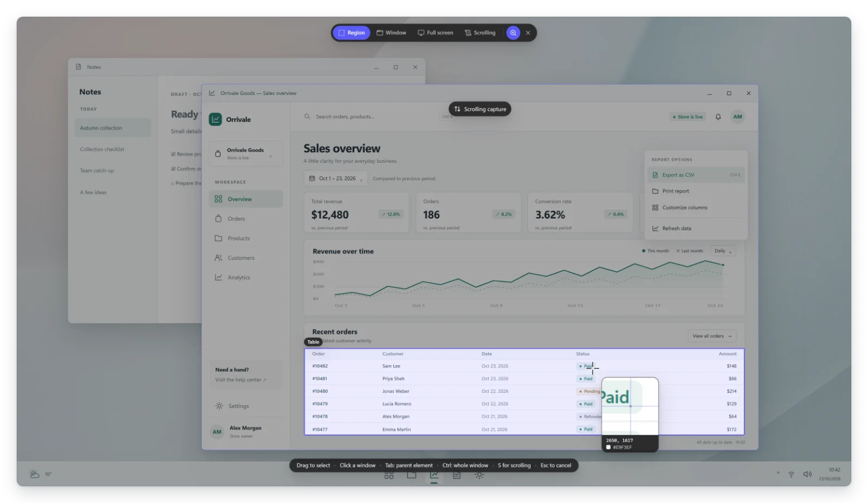The height and width of the screenshot is (503, 868).
Task: Click Refresh data option
Action: 696,228
